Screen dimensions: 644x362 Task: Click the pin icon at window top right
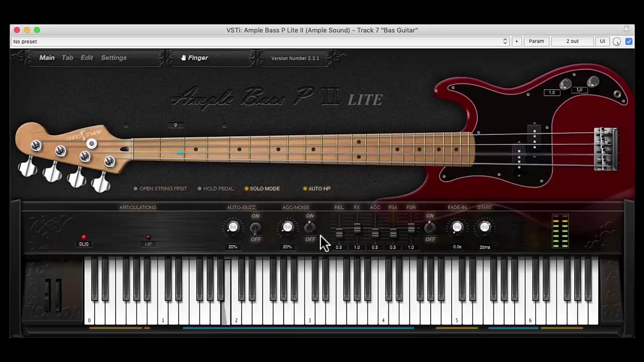[x=627, y=30]
